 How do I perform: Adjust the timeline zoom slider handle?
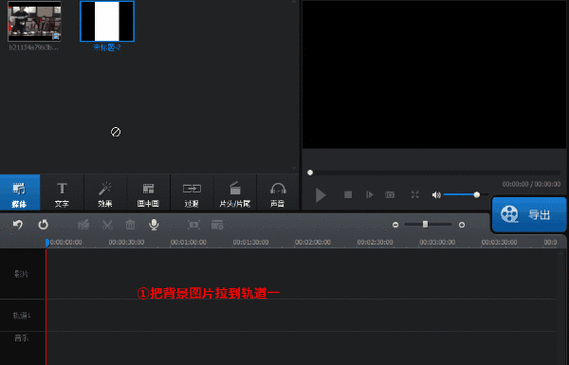coord(425,225)
